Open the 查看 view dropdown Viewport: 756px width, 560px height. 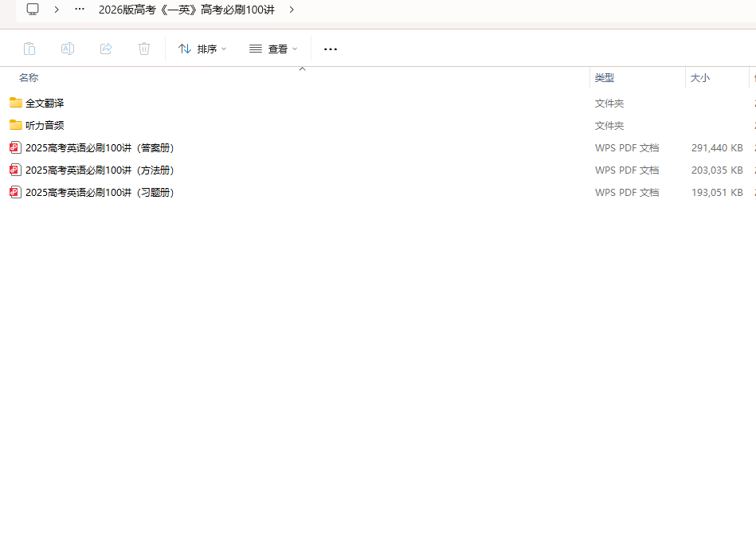coord(273,49)
